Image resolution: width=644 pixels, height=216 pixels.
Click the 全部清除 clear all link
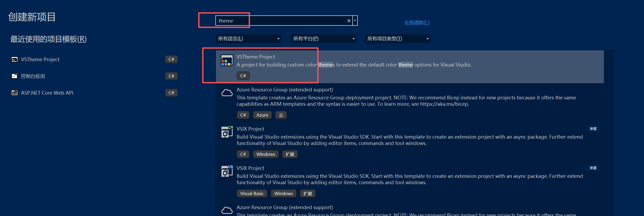click(x=417, y=23)
